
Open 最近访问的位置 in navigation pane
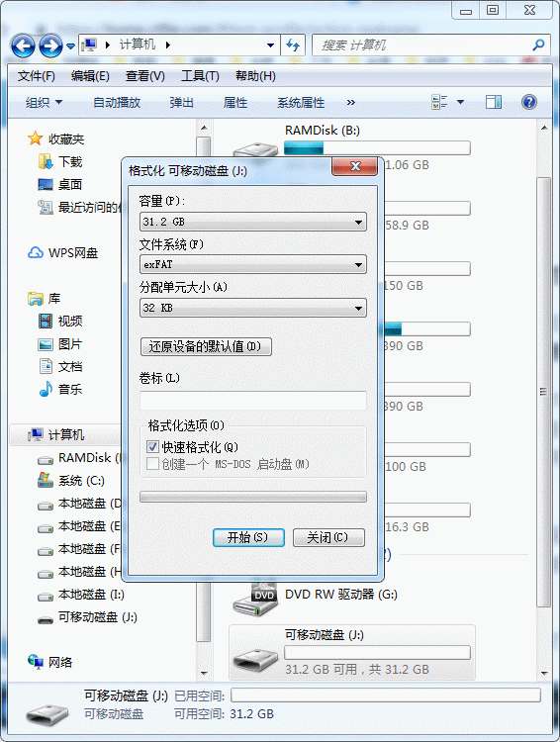tap(79, 208)
